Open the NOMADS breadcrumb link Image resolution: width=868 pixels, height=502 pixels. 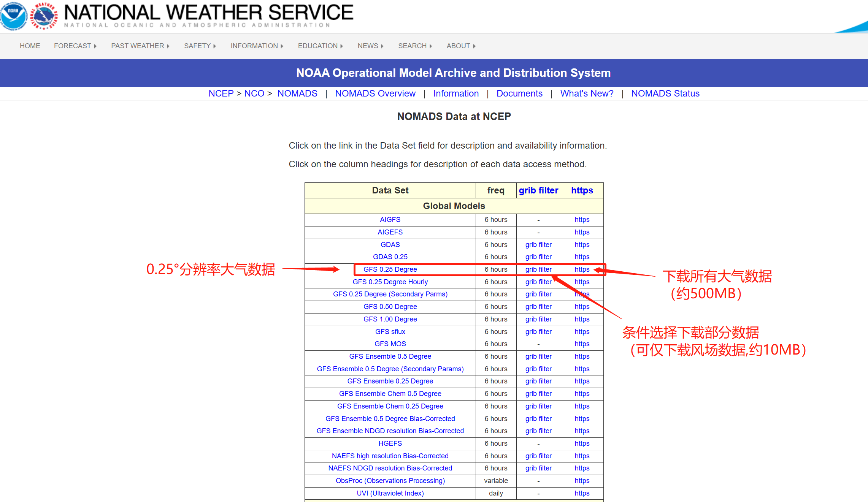point(297,93)
